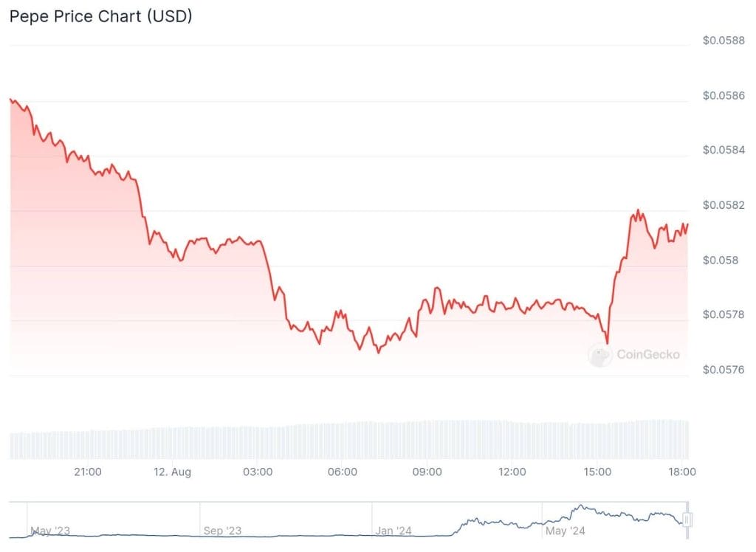Image resolution: width=756 pixels, height=552 pixels.
Task: Click the 21:00 time axis label
Action: click(88, 472)
